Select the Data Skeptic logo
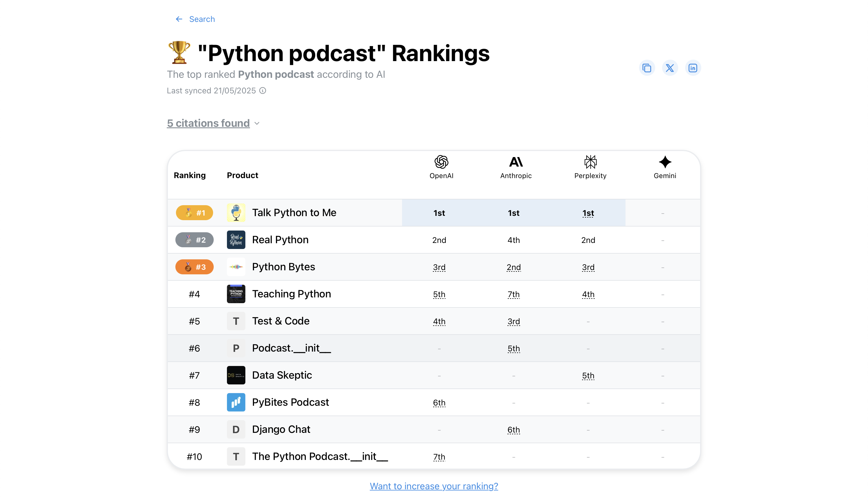868x502 pixels. 236,375
